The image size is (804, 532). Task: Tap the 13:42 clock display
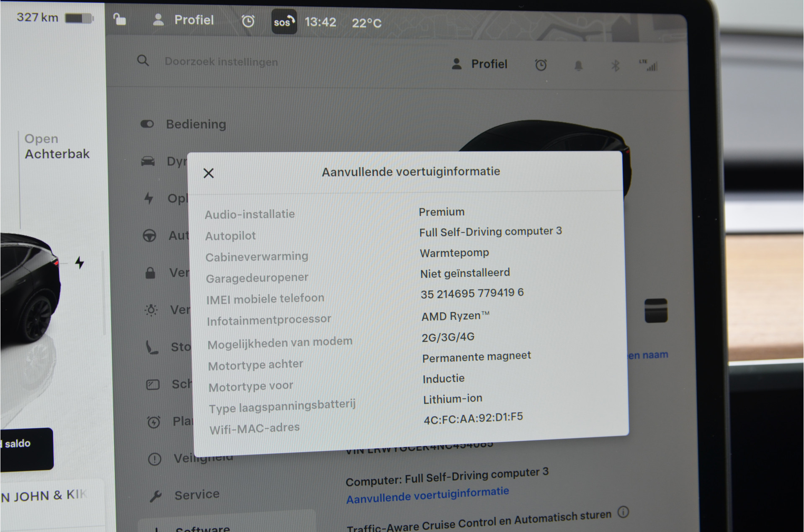[x=320, y=22]
